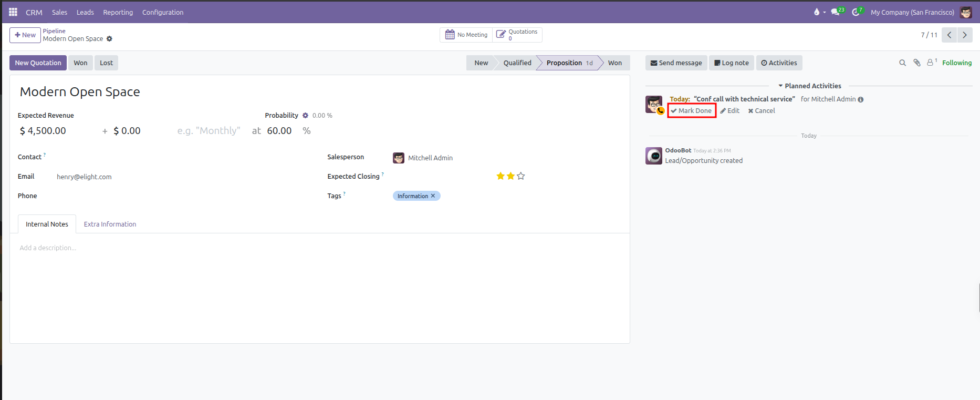Switch to the Extra Information tab
This screenshot has height=400, width=980.
[x=110, y=224]
